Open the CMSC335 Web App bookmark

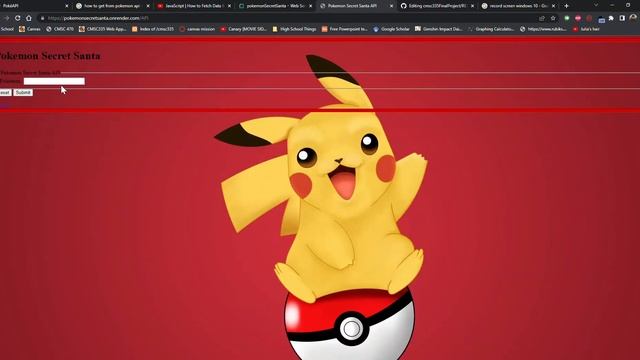click(103, 29)
